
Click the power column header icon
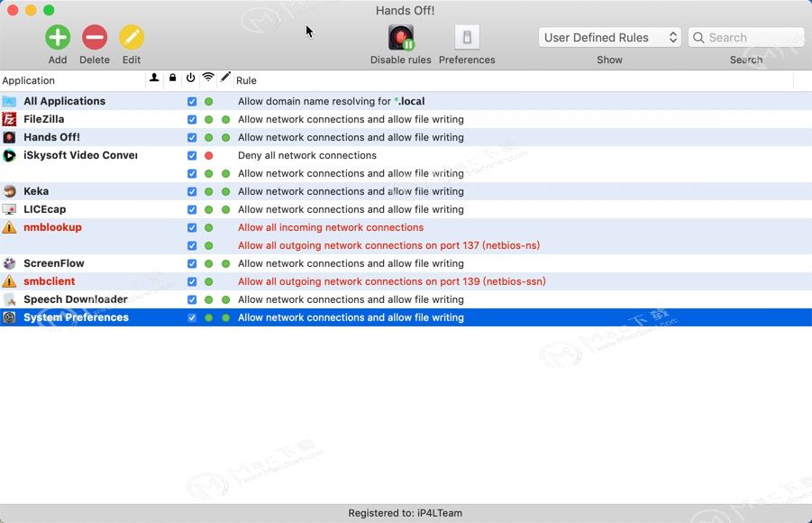[190, 79]
